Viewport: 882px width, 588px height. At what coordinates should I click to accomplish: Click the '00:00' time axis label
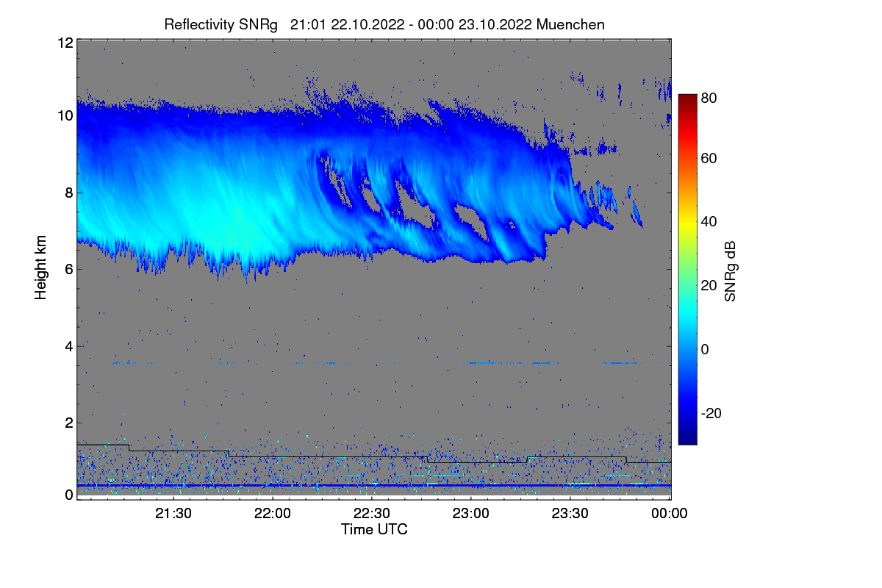670,514
